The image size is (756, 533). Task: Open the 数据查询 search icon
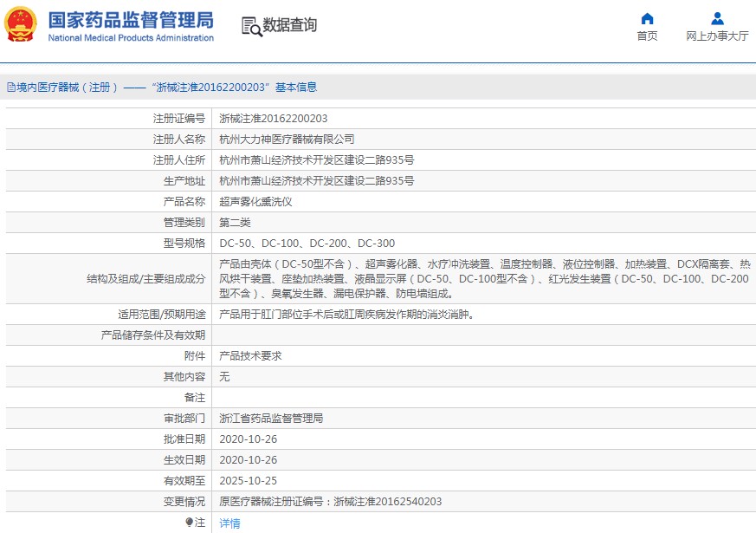click(x=252, y=27)
